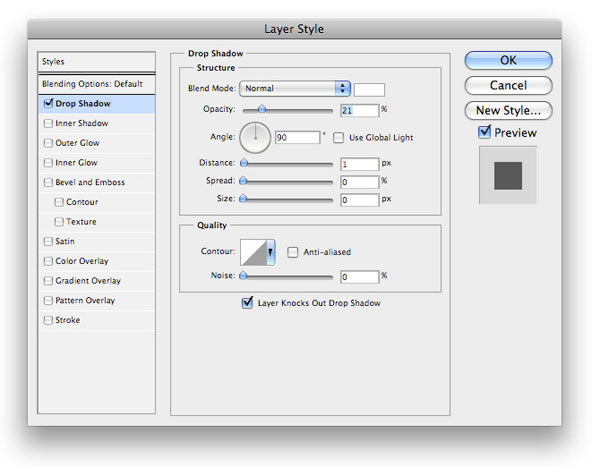The height and width of the screenshot is (467, 600).
Task: Click the Spread value field
Action: click(x=359, y=182)
